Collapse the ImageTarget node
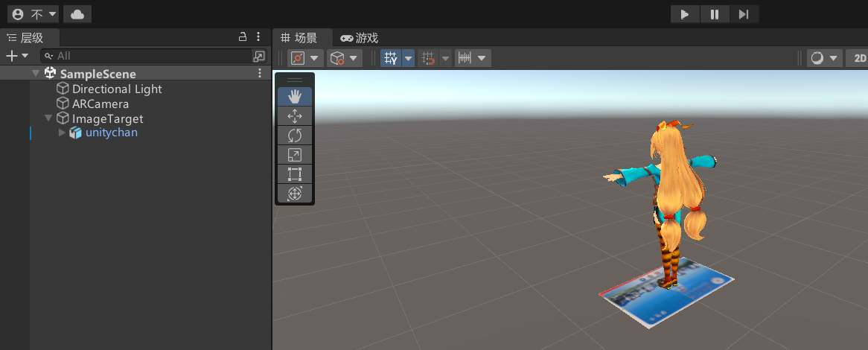The image size is (868, 350). (48, 118)
